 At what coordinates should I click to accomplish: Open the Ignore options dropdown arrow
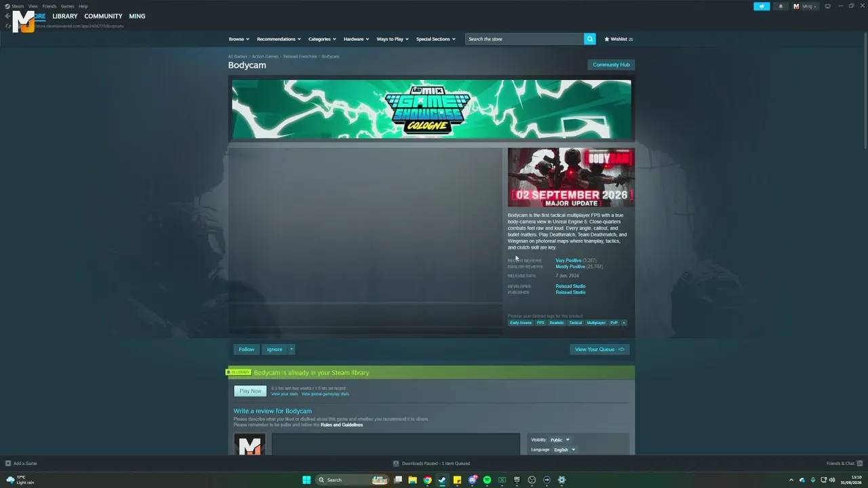coord(292,349)
